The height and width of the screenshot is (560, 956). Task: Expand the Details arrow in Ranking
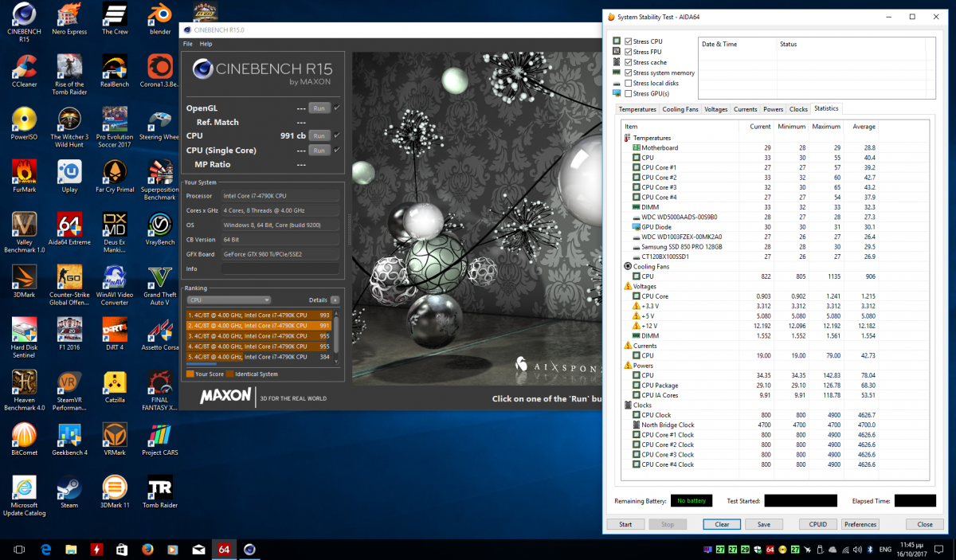[x=335, y=300]
